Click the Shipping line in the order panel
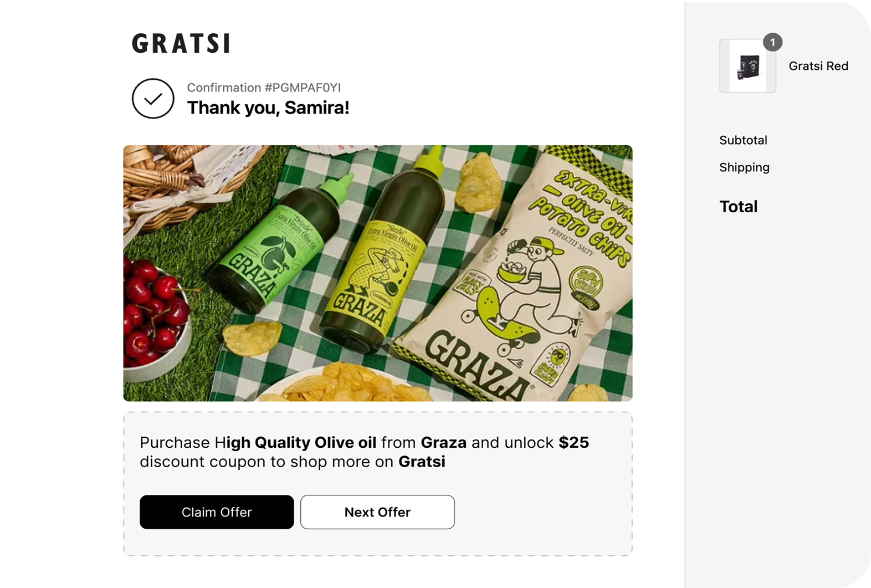Image resolution: width=871 pixels, height=588 pixels. coord(744,167)
